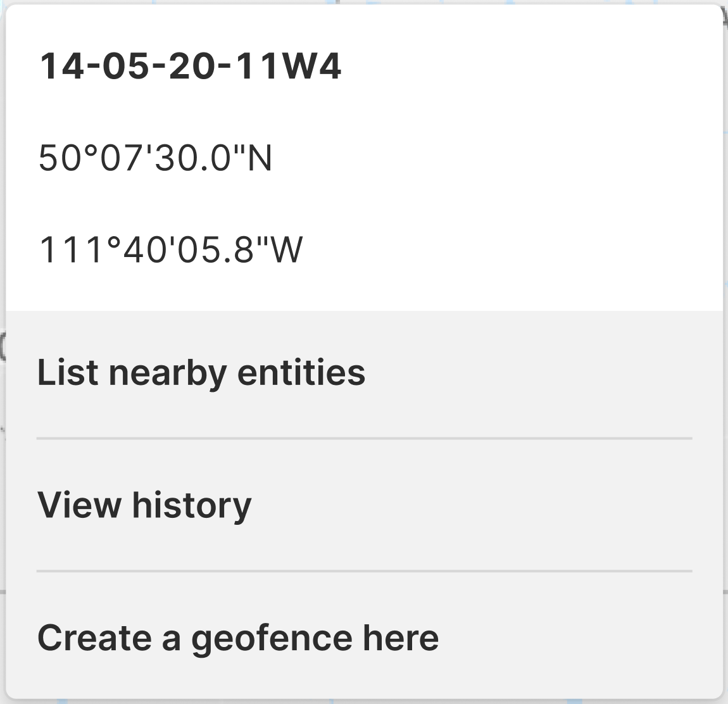Viewport: 728px width, 704px height.
Task: Open the nearby entities list
Action: 201,372
